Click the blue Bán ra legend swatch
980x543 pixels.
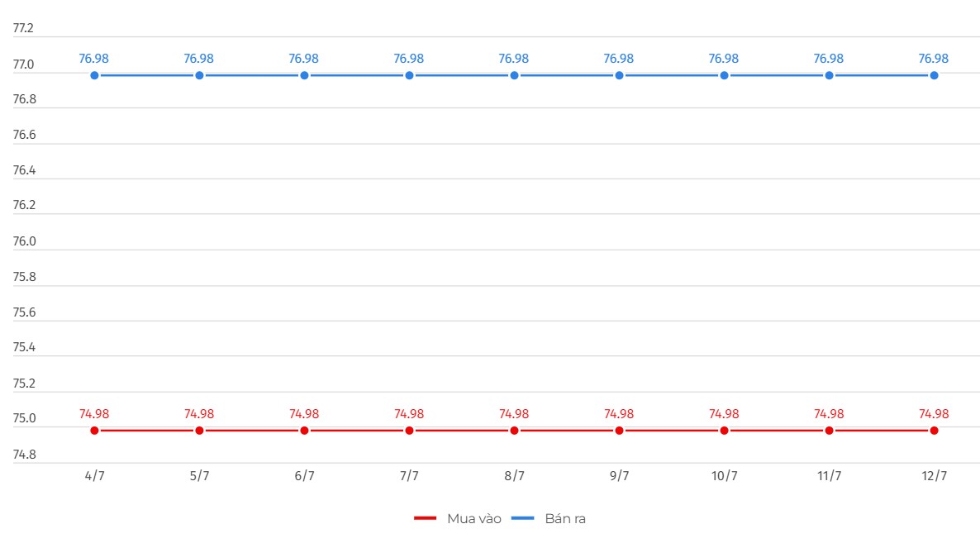[x=522, y=518]
